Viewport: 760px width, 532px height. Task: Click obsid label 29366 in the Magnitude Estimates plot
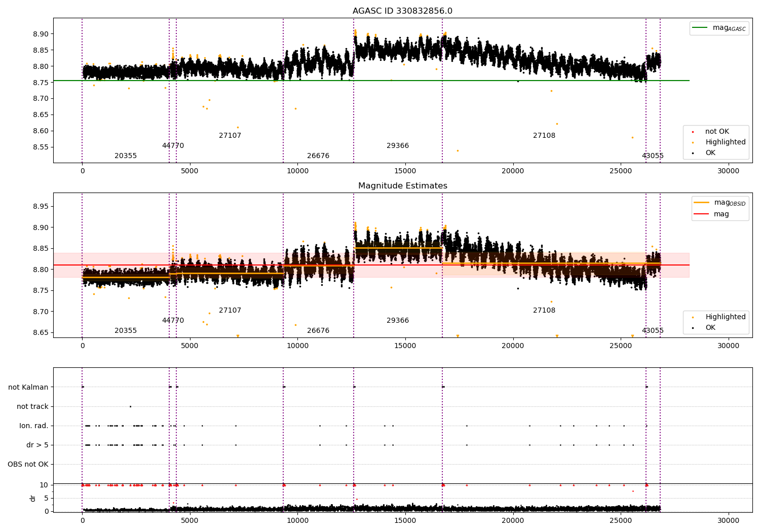point(398,321)
